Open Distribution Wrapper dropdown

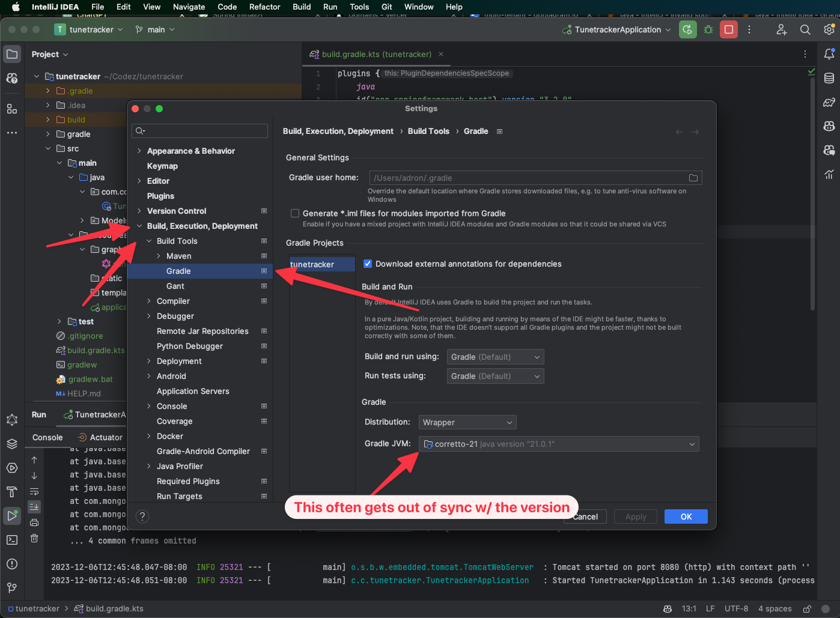click(x=467, y=422)
